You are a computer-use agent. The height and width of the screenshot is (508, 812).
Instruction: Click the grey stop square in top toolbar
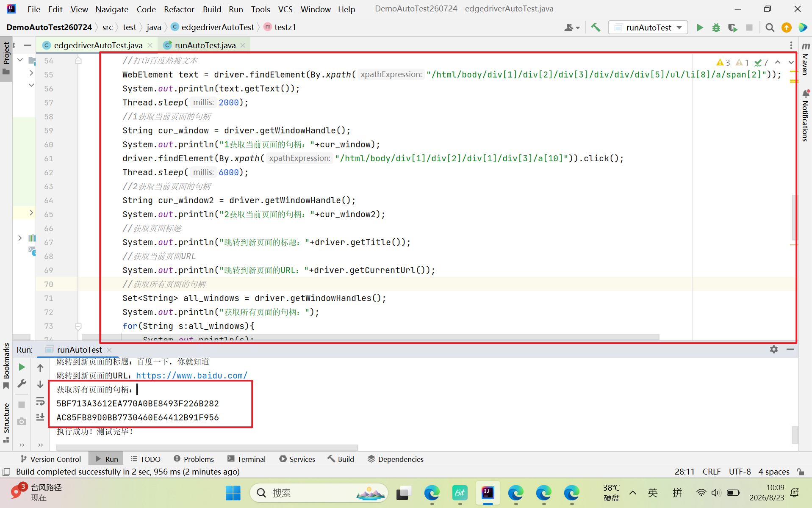tap(749, 28)
